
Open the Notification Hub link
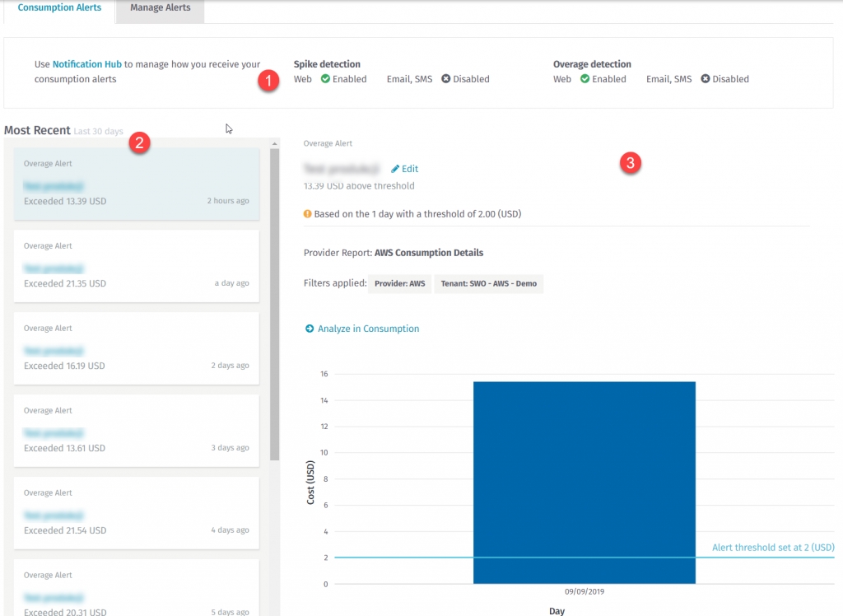pyautogui.click(x=87, y=64)
